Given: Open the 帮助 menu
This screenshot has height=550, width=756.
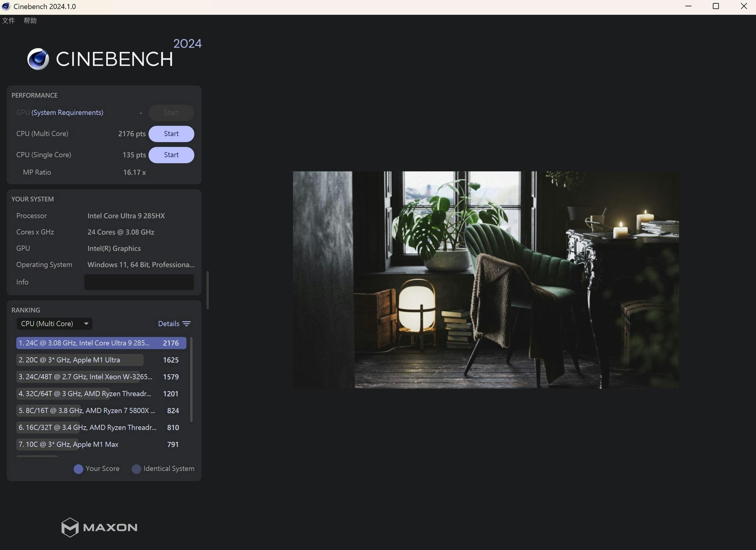Looking at the screenshot, I should [30, 21].
